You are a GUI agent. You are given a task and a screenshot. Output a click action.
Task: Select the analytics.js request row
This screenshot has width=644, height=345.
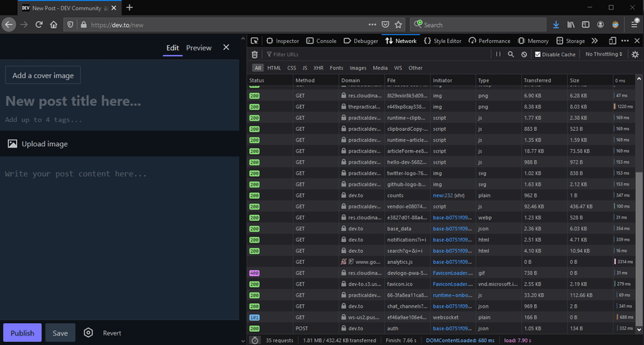[x=441, y=262]
